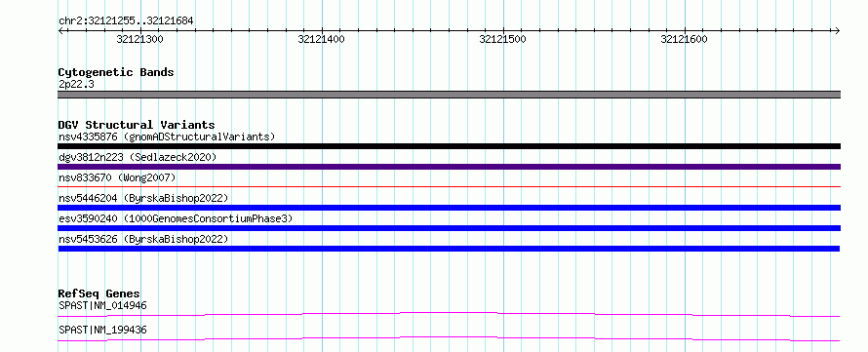Click the chr2:32121255..32121684 region label
Viewport: 868px width, 352px height.
click(126, 21)
